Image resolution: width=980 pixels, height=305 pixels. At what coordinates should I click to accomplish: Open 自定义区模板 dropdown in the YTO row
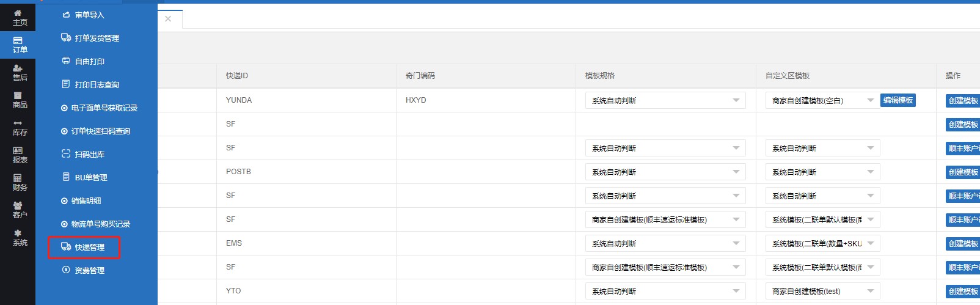(x=822, y=291)
